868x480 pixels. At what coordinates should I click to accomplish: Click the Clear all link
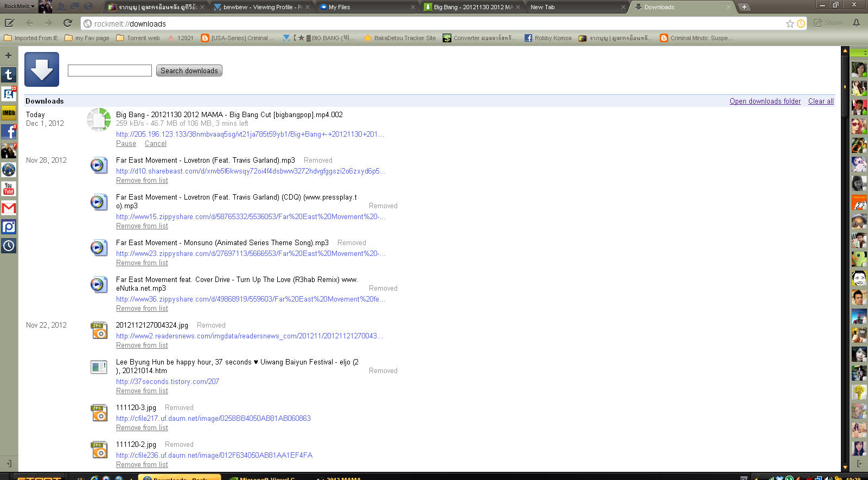pos(821,101)
